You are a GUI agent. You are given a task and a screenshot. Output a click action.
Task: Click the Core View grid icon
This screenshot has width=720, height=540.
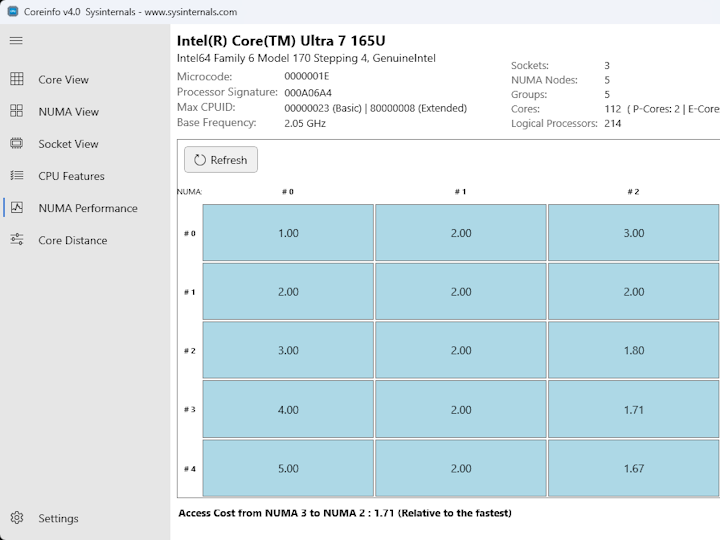click(x=17, y=79)
